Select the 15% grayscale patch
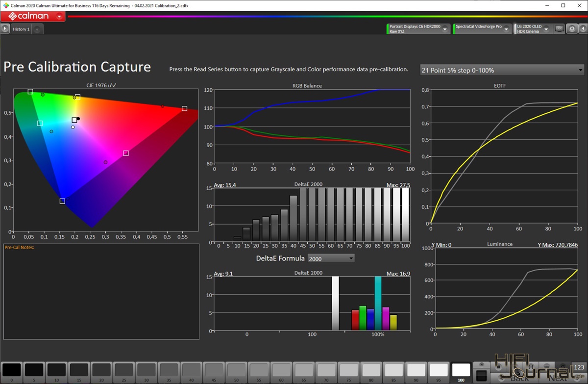 point(79,372)
